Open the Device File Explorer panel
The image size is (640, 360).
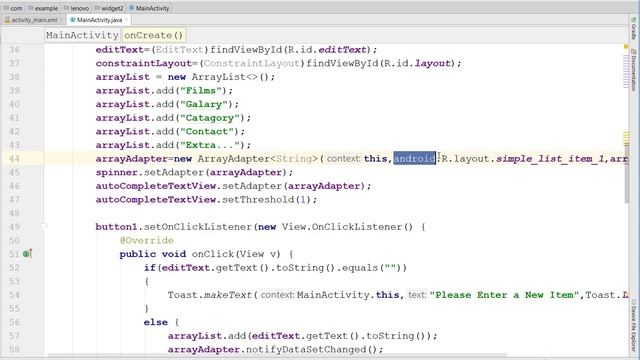[633, 325]
